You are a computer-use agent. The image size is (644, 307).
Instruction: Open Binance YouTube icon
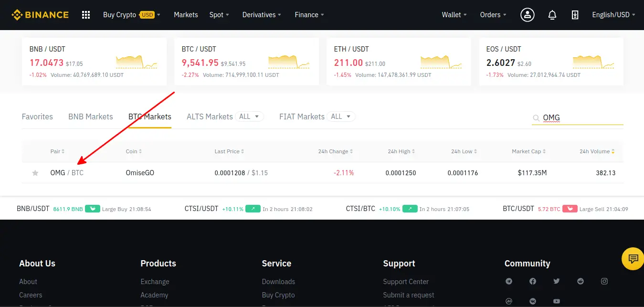557,301
